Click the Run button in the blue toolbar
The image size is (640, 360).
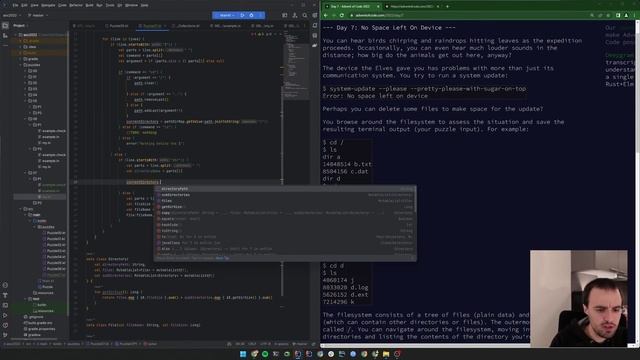click(x=242, y=15)
